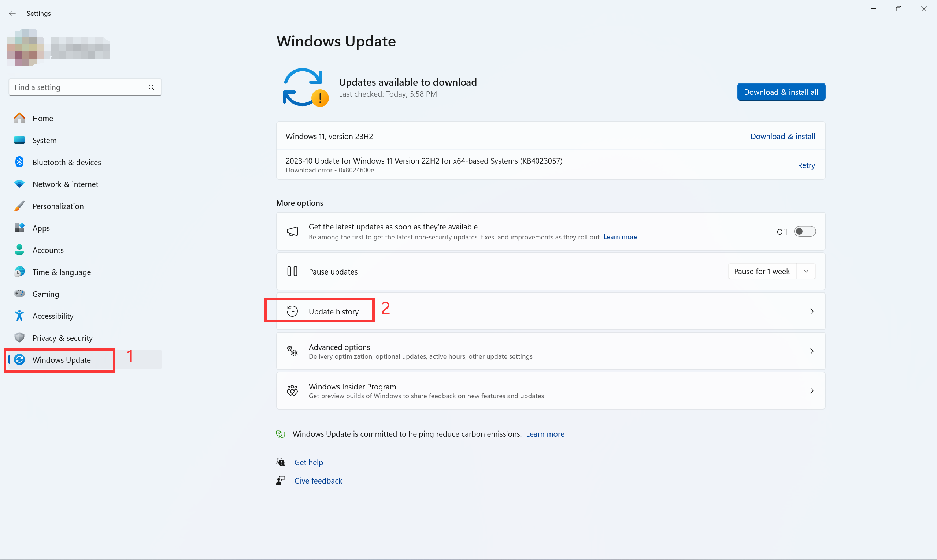Click the Update history clock icon

[x=292, y=311]
